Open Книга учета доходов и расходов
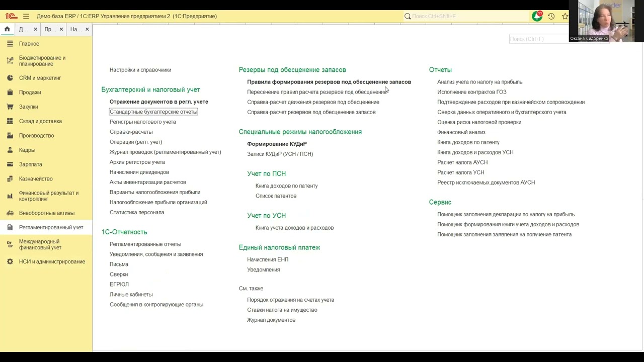644x362 pixels. (294, 228)
